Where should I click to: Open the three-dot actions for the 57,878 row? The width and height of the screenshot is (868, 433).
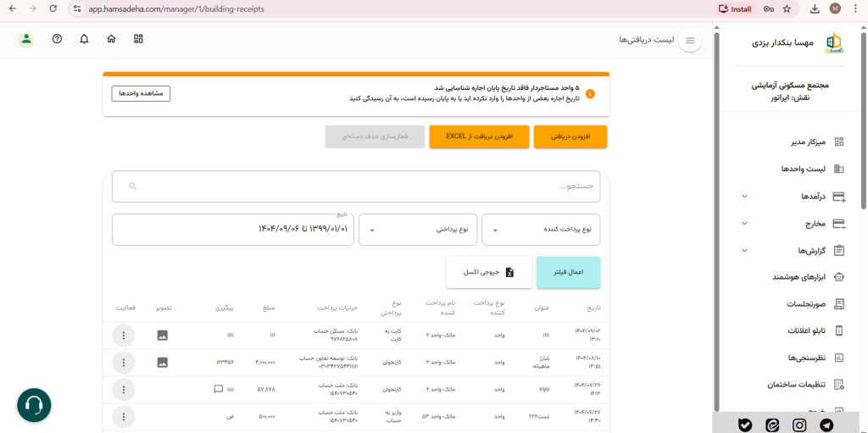(x=124, y=390)
